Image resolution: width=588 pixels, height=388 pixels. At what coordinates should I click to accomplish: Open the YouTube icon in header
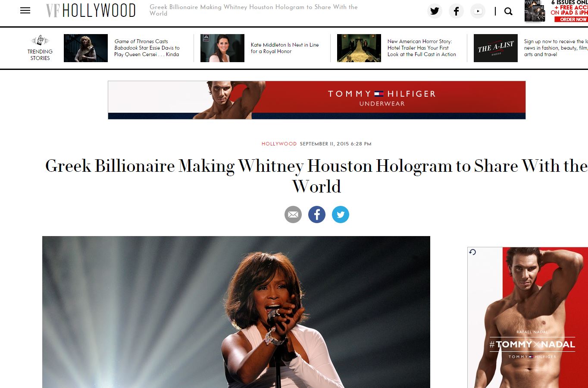478,11
